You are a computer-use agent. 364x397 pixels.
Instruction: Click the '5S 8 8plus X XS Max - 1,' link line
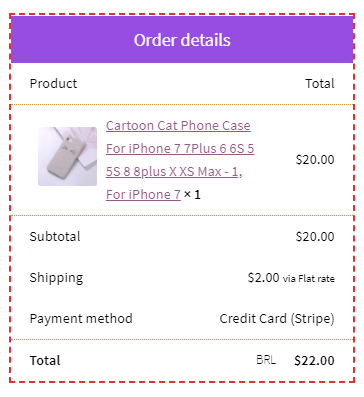pos(174,171)
